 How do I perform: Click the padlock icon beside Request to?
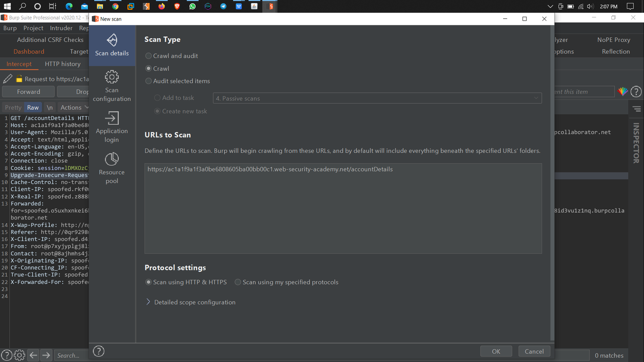[x=19, y=79]
